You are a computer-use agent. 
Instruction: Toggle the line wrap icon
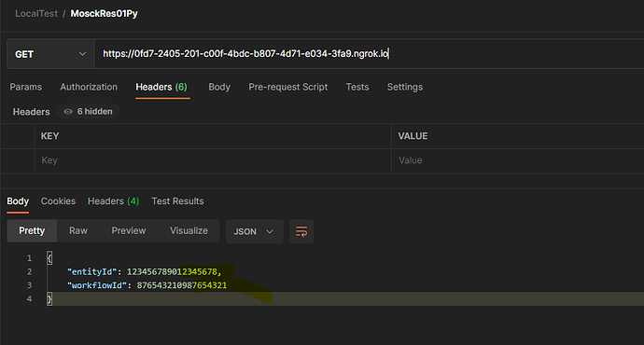(301, 232)
